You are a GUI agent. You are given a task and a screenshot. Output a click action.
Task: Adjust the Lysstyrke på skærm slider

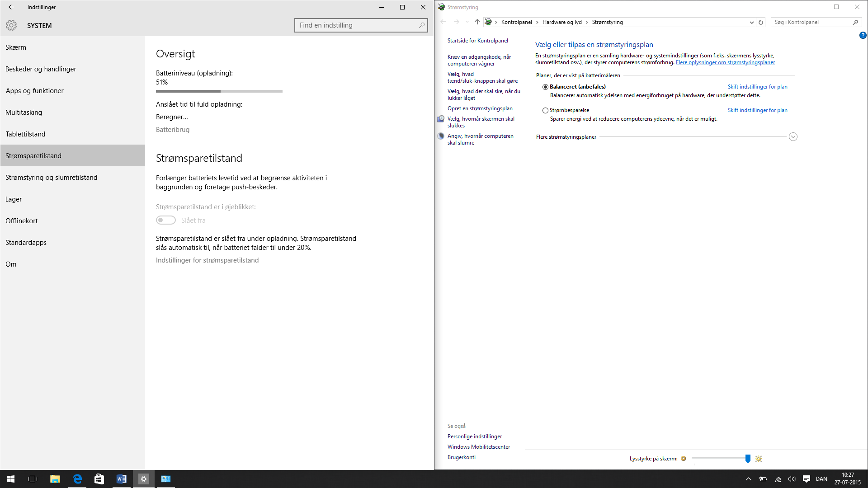click(748, 459)
